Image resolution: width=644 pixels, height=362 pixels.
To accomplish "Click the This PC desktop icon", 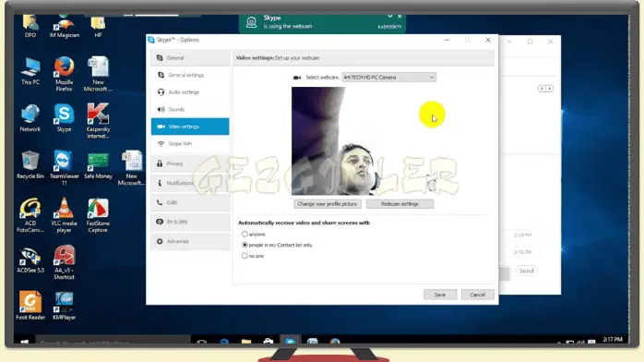I will (30, 71).
